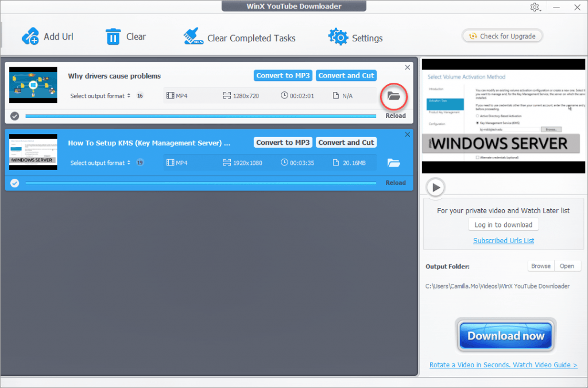Click Convert and Cut for Why drivers video
This screenshot has width=588, height=388.
coord(346,75)
